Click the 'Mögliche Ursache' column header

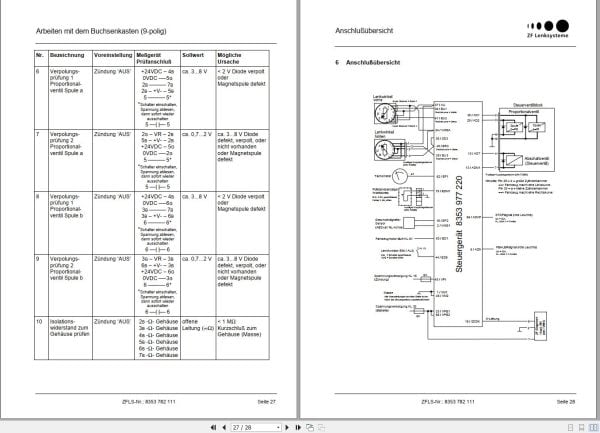point(229,58)
